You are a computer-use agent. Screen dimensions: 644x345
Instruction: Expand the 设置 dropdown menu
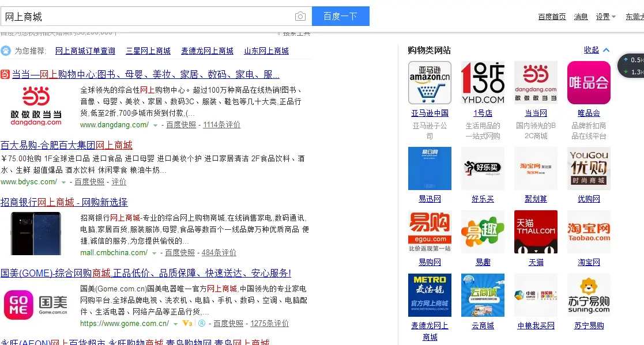605,17
